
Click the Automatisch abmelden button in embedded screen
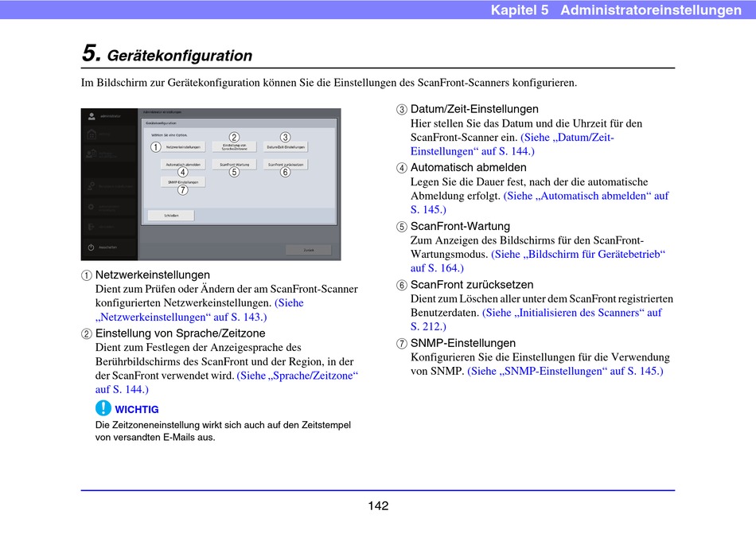[183, 165]
